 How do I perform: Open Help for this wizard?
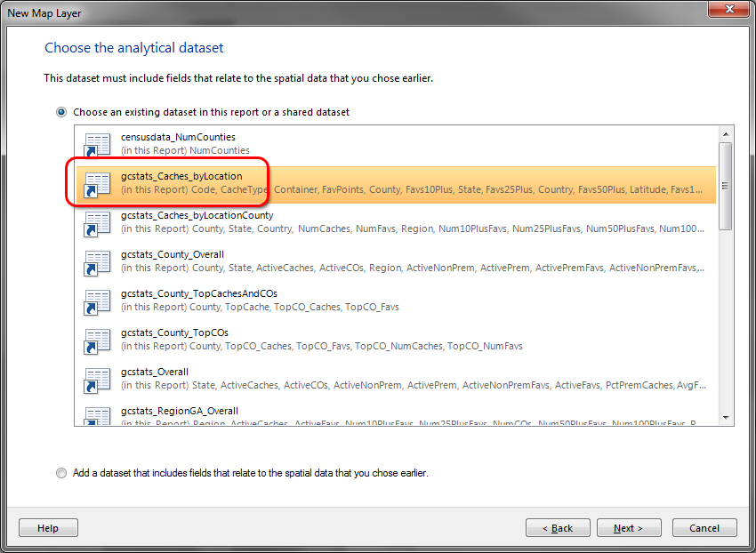(x=48, y=528)
